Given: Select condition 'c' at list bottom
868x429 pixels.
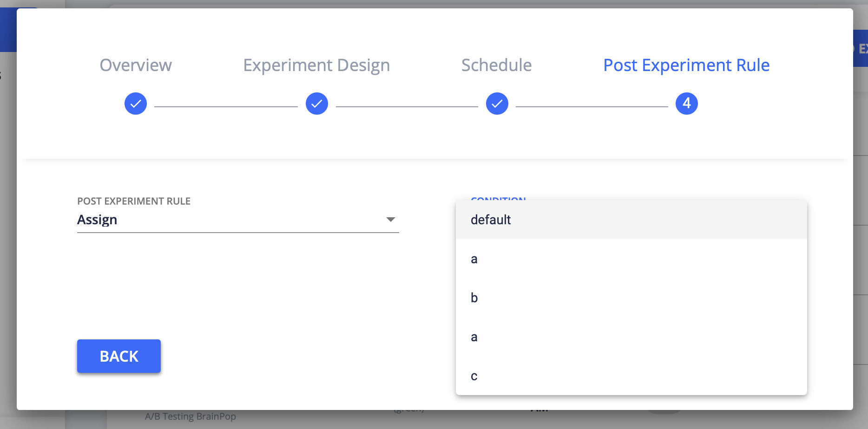Looking at the screenshot, I should 473,376.
